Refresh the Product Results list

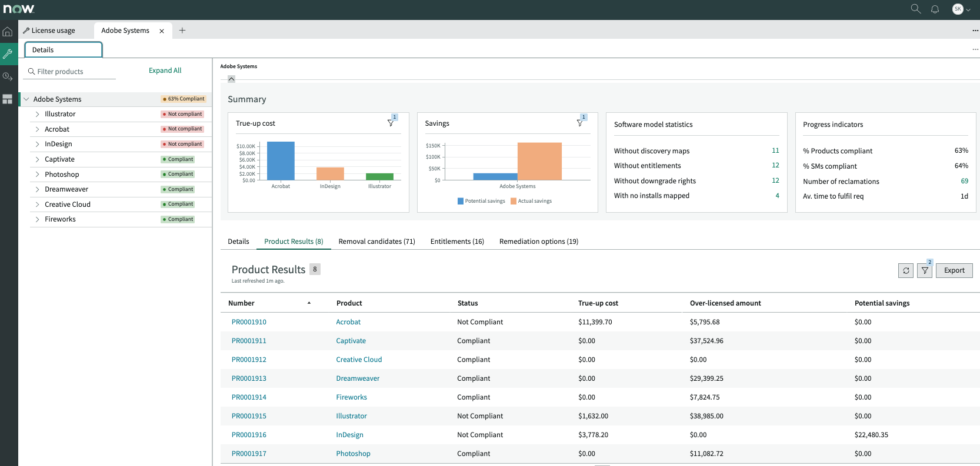[906, 270]
